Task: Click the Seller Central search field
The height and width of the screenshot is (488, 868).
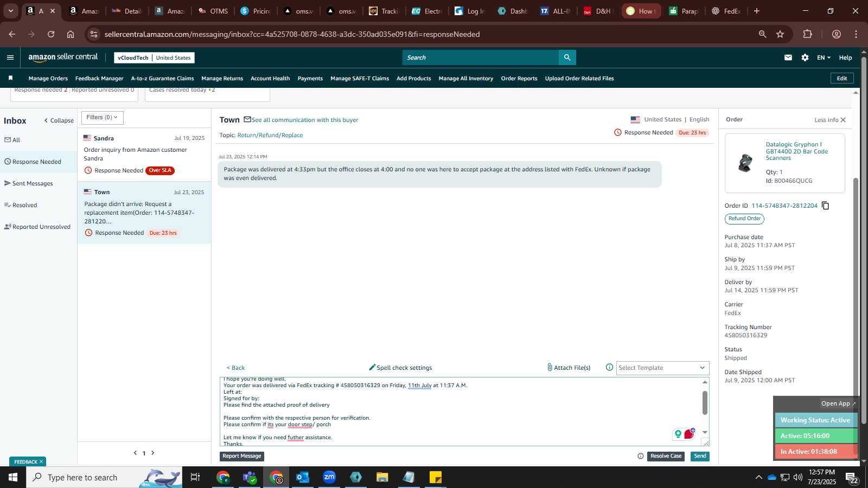Action: coord(481,57)
